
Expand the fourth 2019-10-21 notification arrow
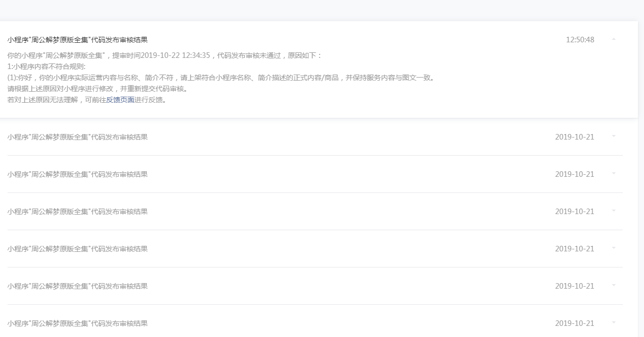click(614, 248)
